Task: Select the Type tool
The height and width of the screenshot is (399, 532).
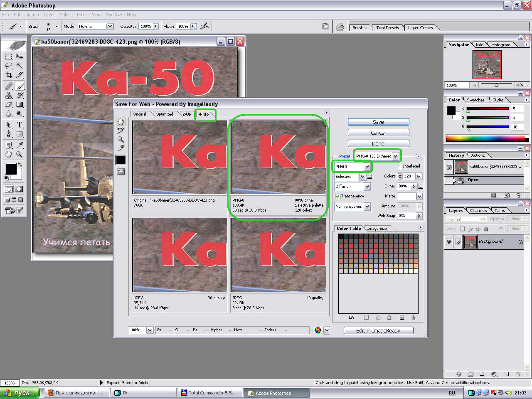Action: (20, 125)
